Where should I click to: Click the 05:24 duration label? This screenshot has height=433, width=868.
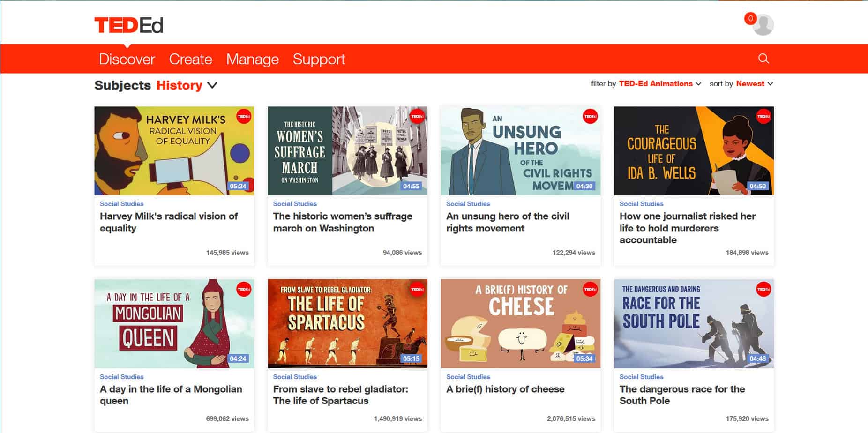coord(238,186)
